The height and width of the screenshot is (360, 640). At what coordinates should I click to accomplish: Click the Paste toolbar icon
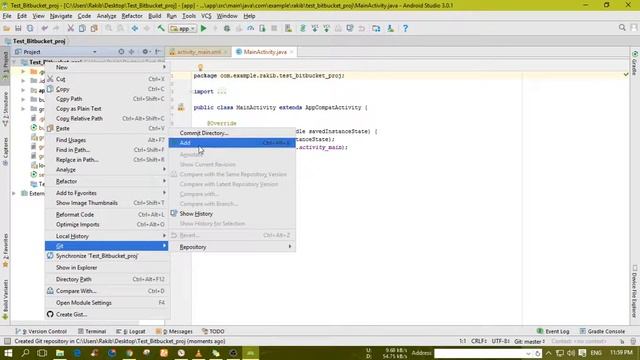click(94, 29)
